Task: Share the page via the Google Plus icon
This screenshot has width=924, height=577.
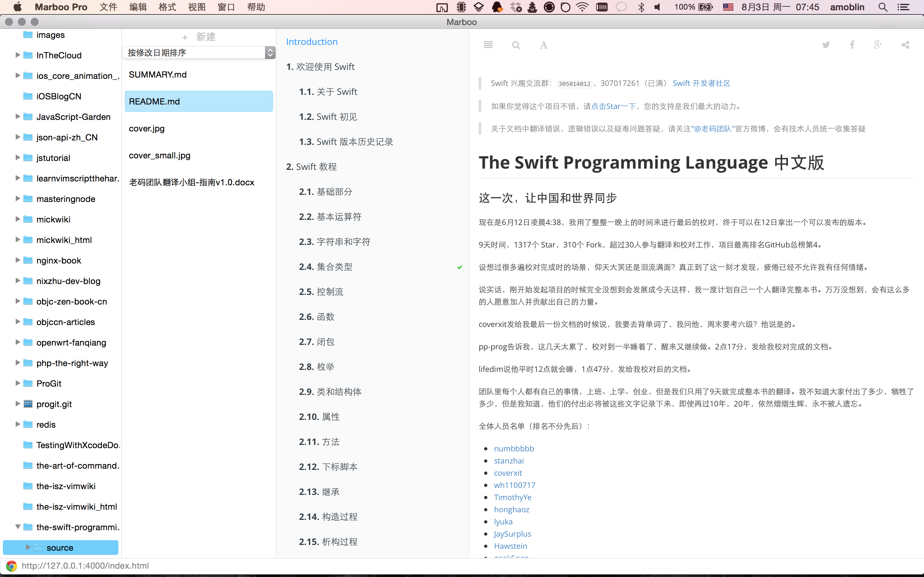Action: point(878,45)
